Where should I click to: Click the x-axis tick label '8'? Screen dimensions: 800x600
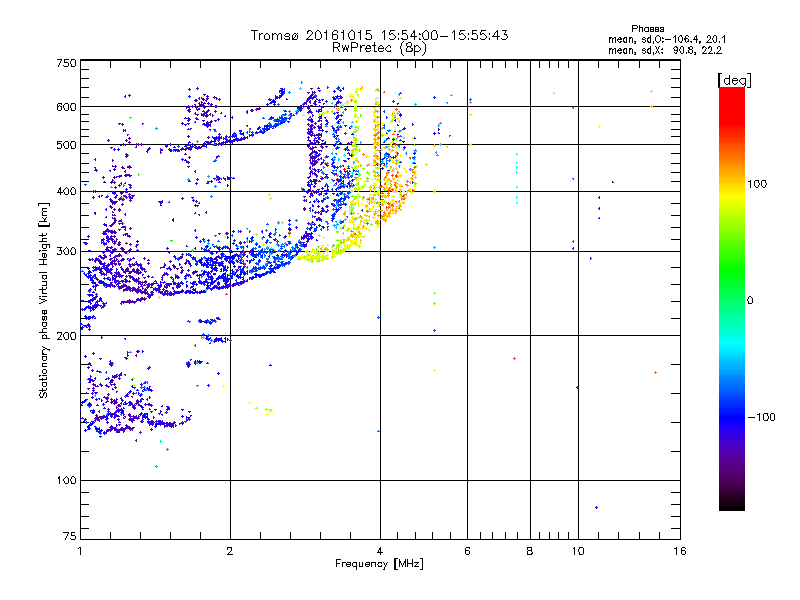click(x=530, y=551)
